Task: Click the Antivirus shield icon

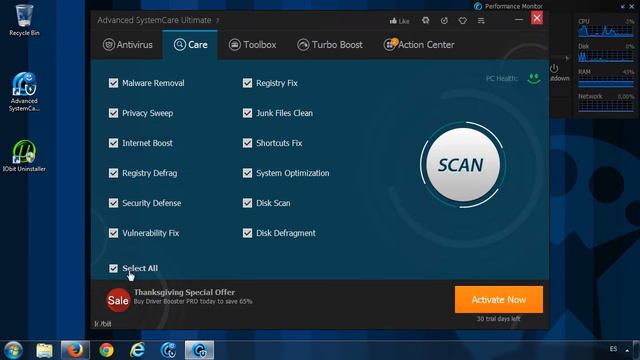Action: pyautogui.click(x=109, y=44)
